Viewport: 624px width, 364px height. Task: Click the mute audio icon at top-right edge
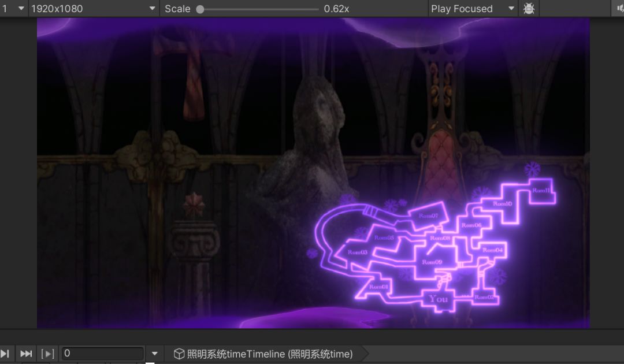(619, 8)
